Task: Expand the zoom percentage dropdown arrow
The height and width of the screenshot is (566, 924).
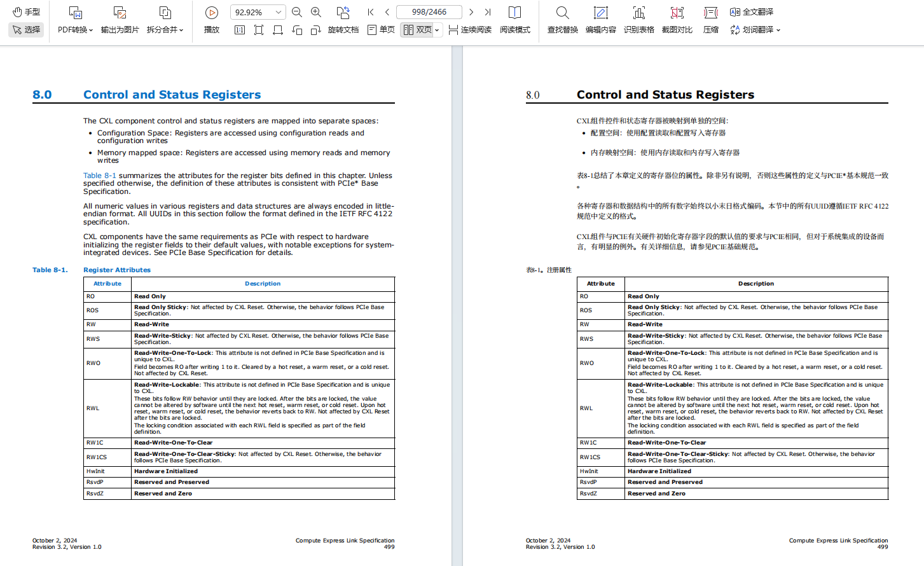Action: pos(279,12)
